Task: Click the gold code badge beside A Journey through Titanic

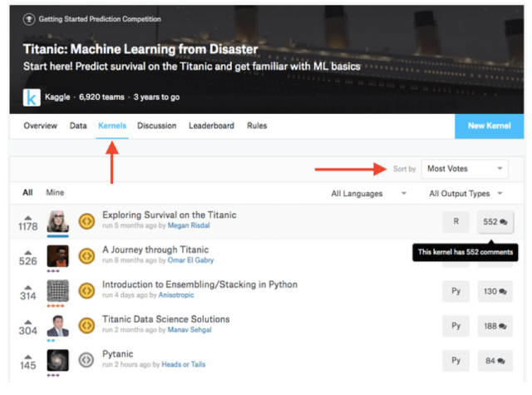Action: click(x=86, y=256)
